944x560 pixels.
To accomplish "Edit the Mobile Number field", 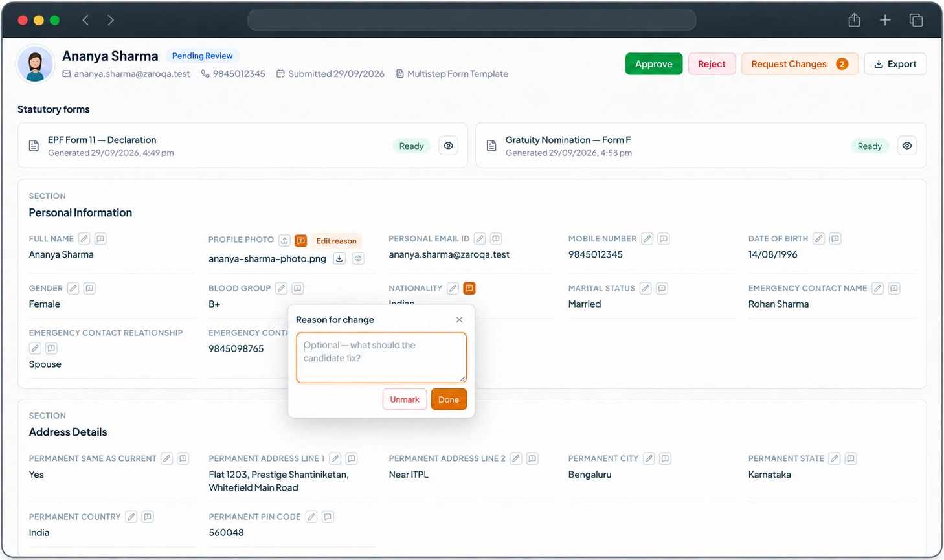I will [x=647, y=239].
